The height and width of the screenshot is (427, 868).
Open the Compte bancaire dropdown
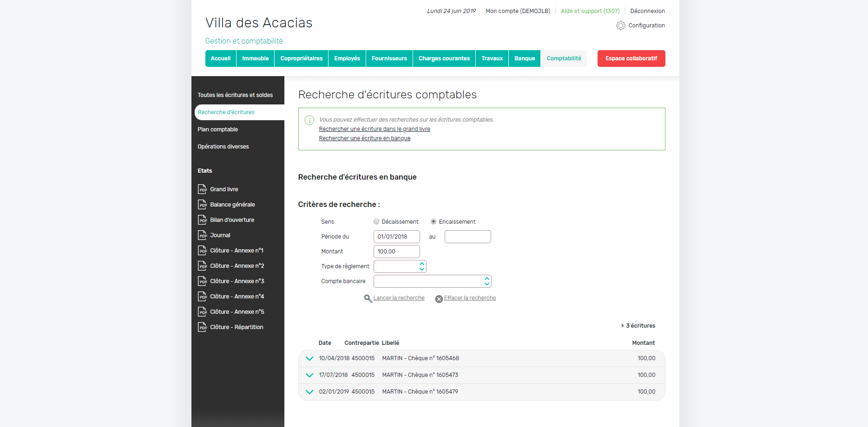(432, 281)
